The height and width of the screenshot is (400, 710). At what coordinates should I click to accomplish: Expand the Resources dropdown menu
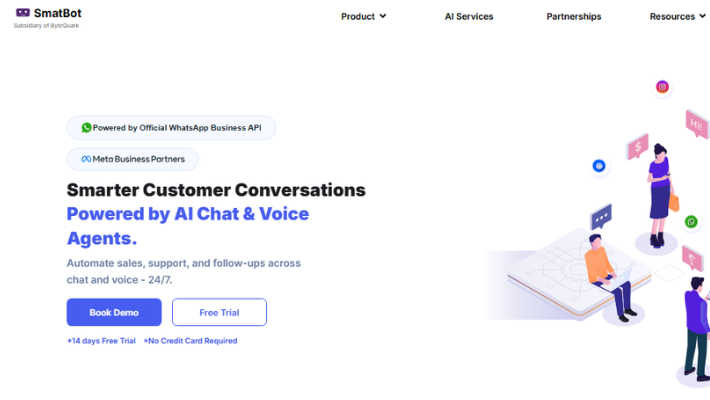pos(677,16)
